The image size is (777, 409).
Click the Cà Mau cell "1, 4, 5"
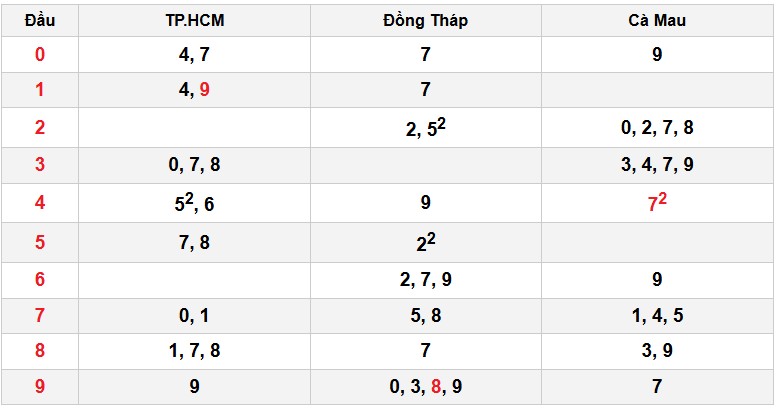[x=657, y=316]
